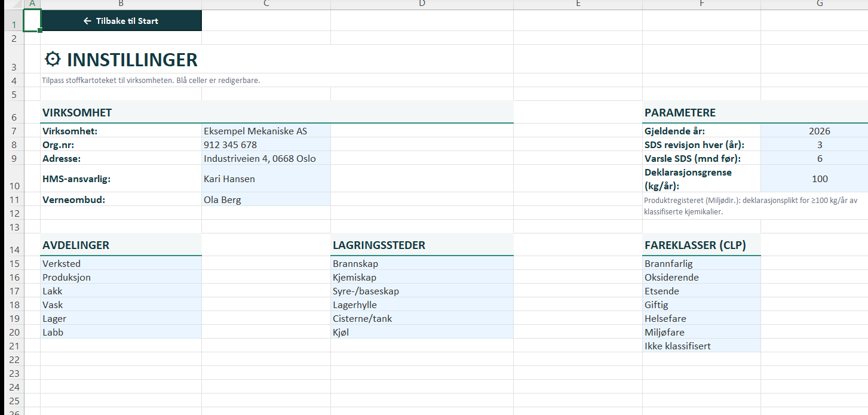
Task: Click the gear icon beside INNSTILLINGER
Action: point(53,59)
